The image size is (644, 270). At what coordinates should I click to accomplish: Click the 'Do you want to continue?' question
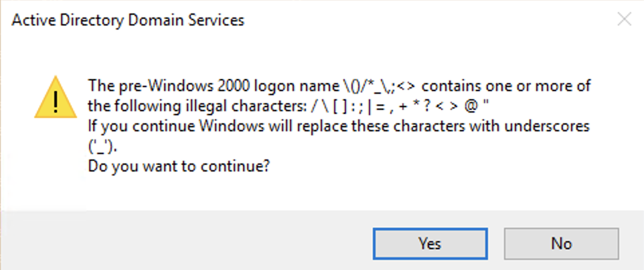[179, 166]
